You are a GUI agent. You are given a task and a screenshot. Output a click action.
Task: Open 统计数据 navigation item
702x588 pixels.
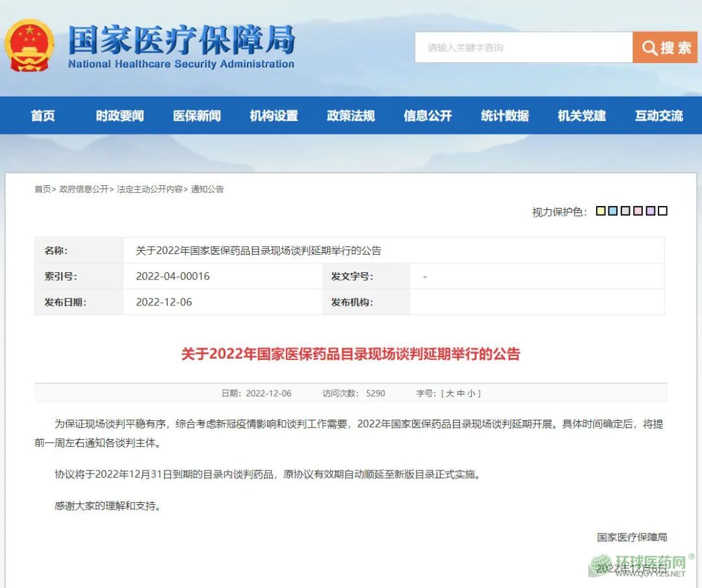pos(504,116)
